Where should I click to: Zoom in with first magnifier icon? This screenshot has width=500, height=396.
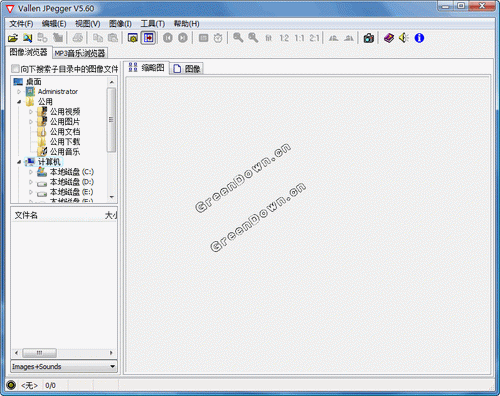[238, 38]
